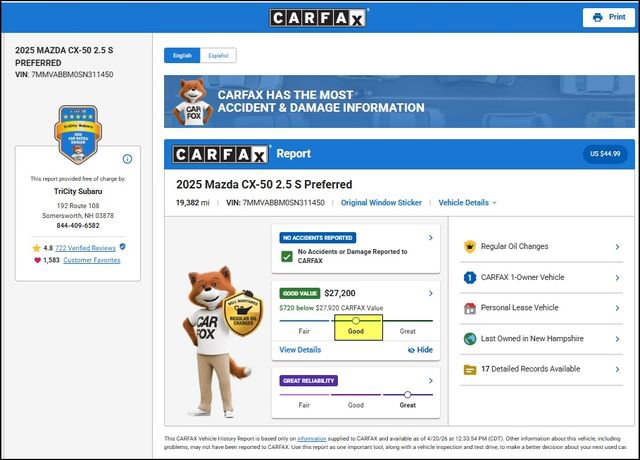
Task: Click the Somersworth, NH 03878 address line
Action: [78, 216]
